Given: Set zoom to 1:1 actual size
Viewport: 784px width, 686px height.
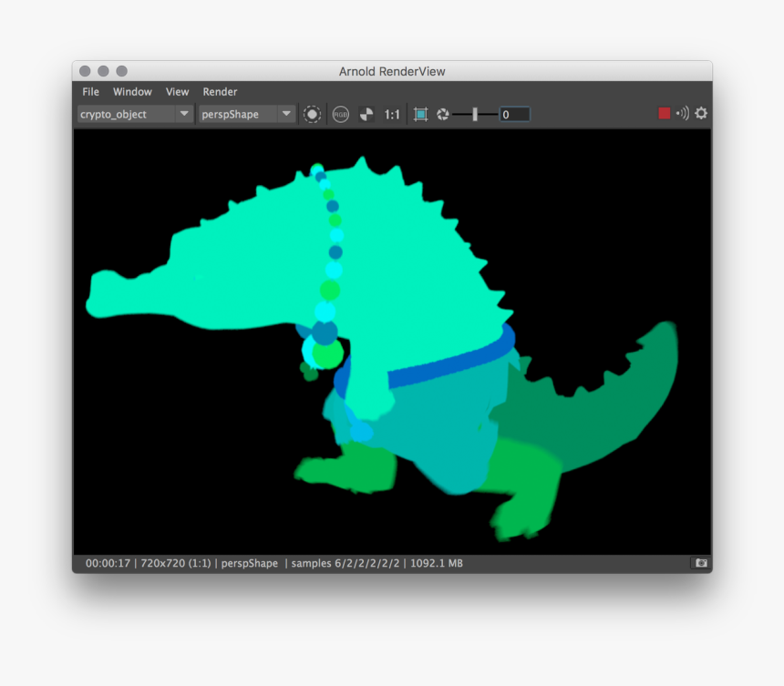Looking at the screenshot, I should [391, 115].
